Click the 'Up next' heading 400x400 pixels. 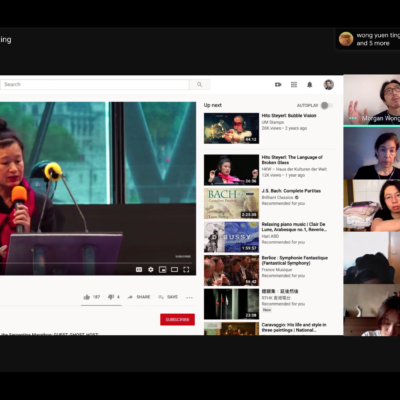point(213,105)
